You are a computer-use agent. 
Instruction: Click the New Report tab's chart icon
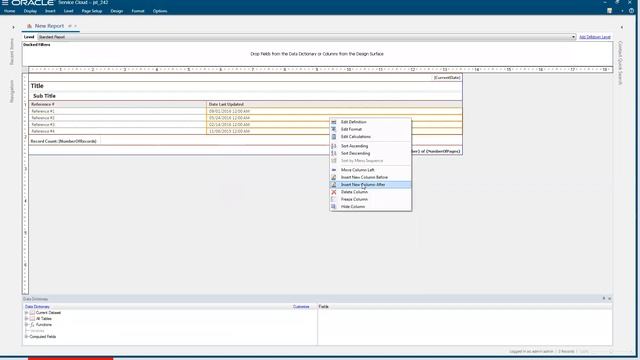click(x=29, y=26)
